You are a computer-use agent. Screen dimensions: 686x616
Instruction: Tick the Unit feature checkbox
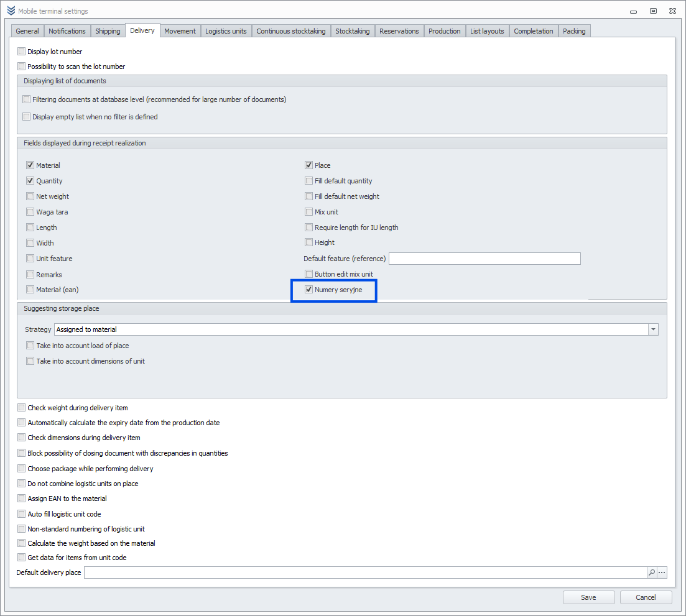pyautogui.click(x=30, y=259)
